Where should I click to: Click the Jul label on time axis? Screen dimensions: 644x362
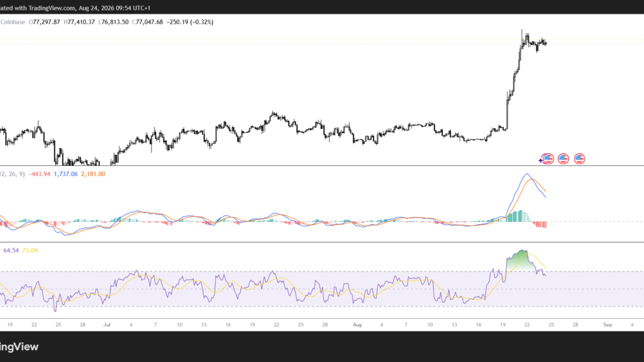[x=107, y=325]
